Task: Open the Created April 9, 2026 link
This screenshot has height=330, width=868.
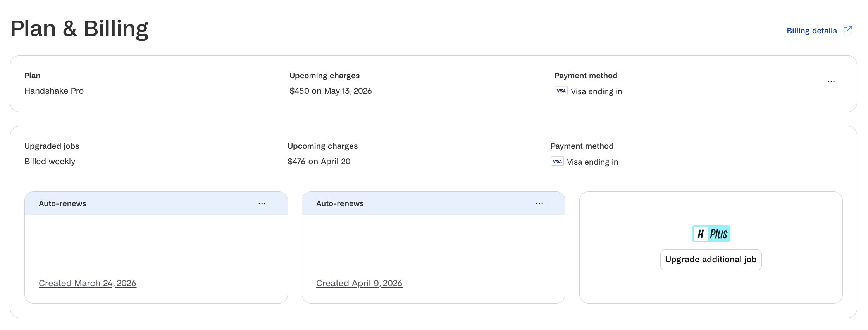Action: click(359, 283)
